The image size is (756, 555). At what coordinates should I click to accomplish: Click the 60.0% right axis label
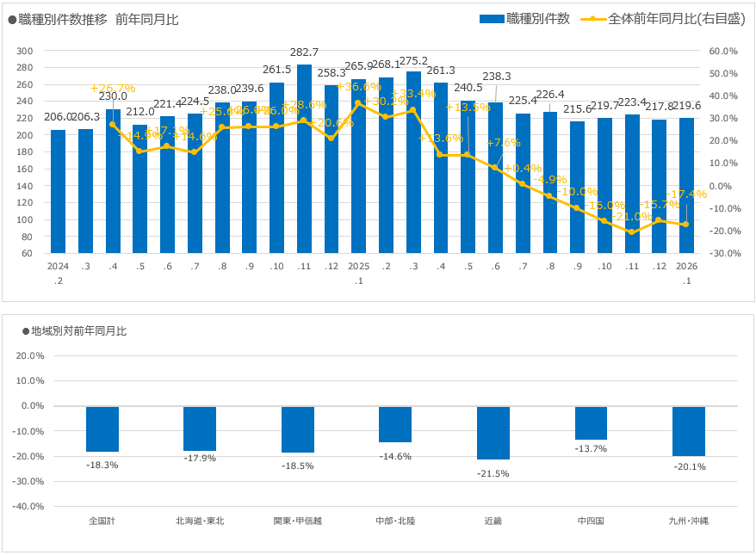tap(723, 51)
